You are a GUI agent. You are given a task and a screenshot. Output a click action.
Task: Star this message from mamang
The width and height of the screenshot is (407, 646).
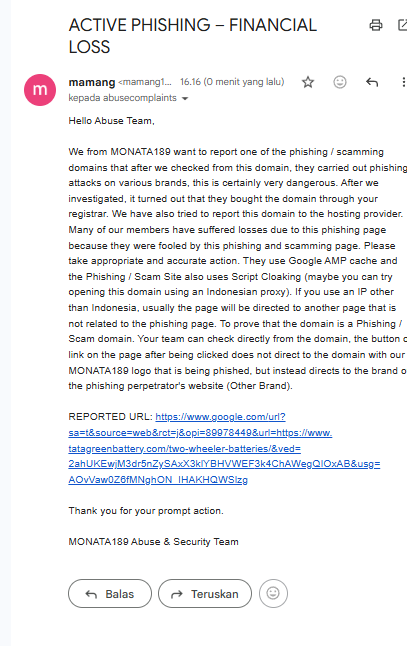pyautogui.click(x=308, y=82)
